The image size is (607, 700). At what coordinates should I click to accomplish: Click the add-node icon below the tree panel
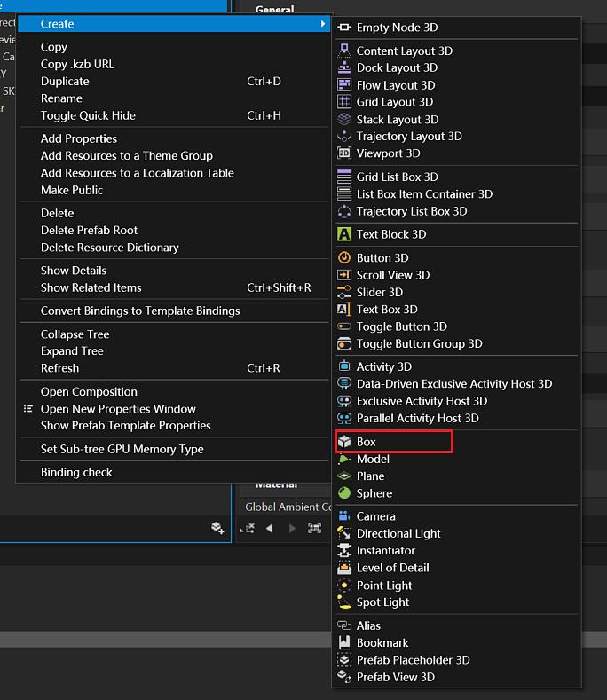(217, 528)
